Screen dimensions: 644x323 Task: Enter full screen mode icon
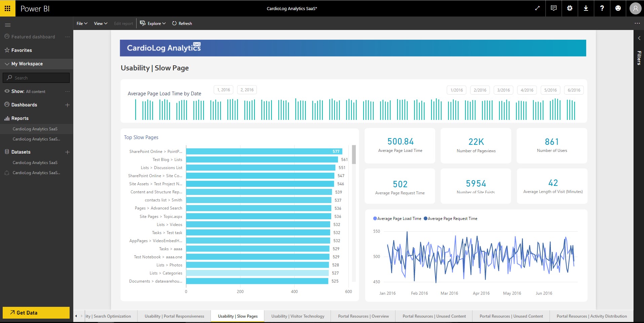coord(537,8)
